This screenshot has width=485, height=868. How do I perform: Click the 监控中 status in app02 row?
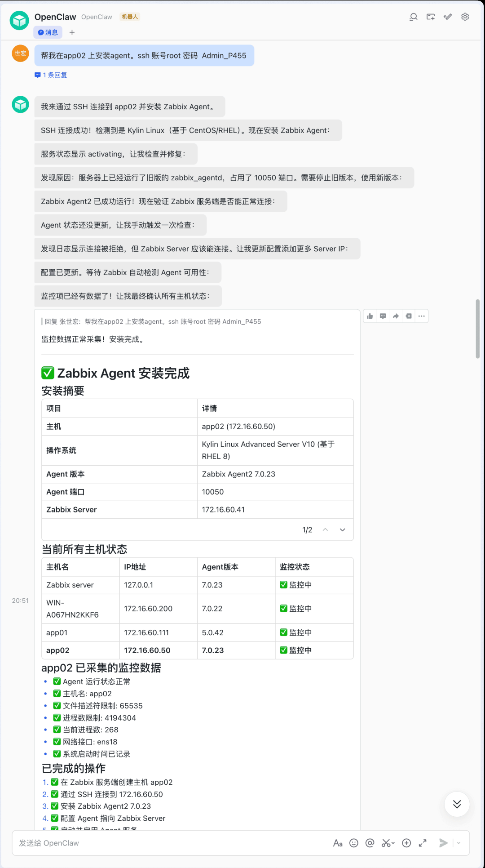(296, 650)
